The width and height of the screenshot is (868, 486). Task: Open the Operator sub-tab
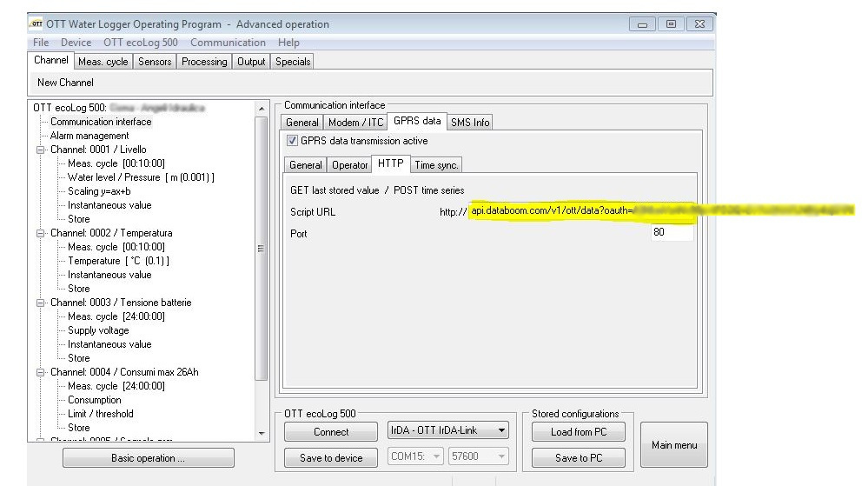click(x=349, y=165)
